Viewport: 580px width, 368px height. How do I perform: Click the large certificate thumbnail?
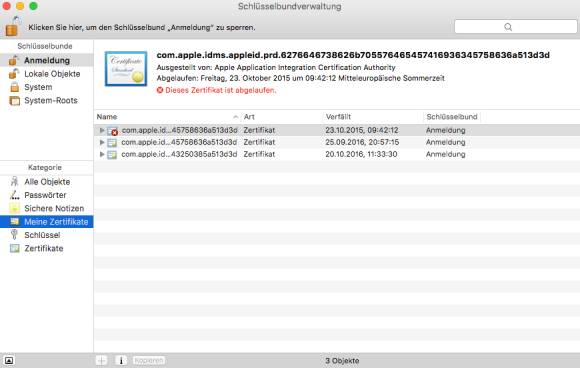[x=126, y=69]
